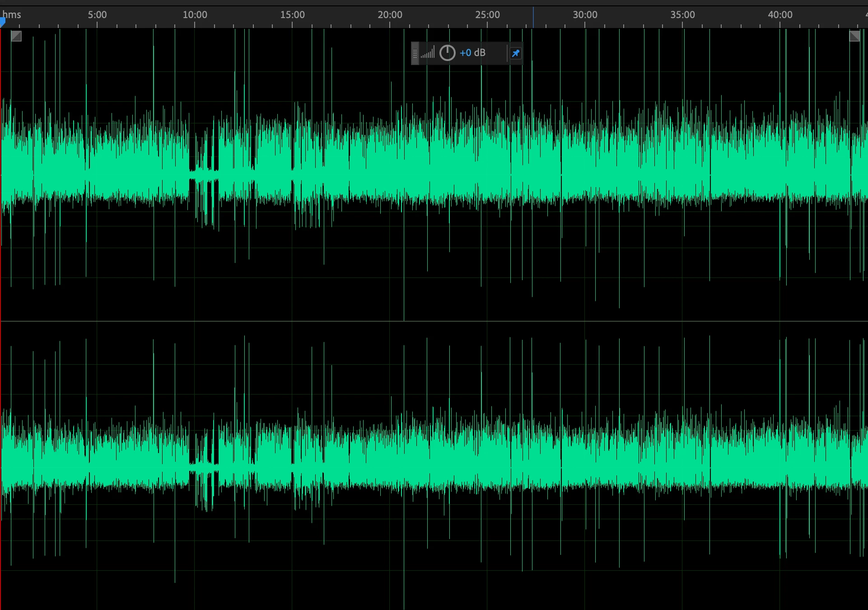Click the fade-out handle at waveform end
The width and height of the screenshot is (868, 610).
pos(854,36)
